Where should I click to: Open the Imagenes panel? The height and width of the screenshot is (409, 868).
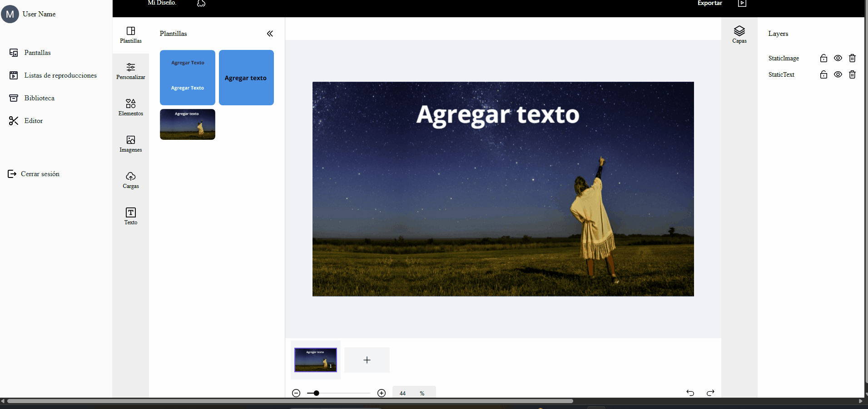tap(131, 144)
